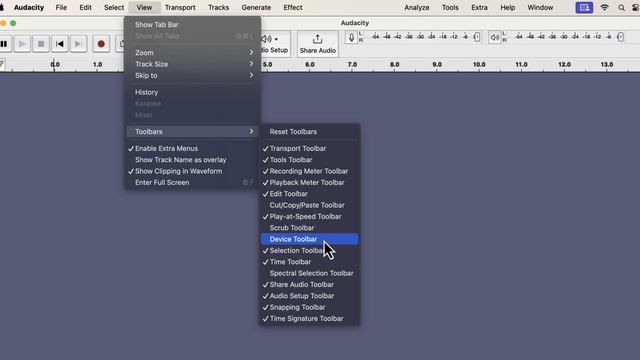Open the Generate menu

[x=256, y=7]
